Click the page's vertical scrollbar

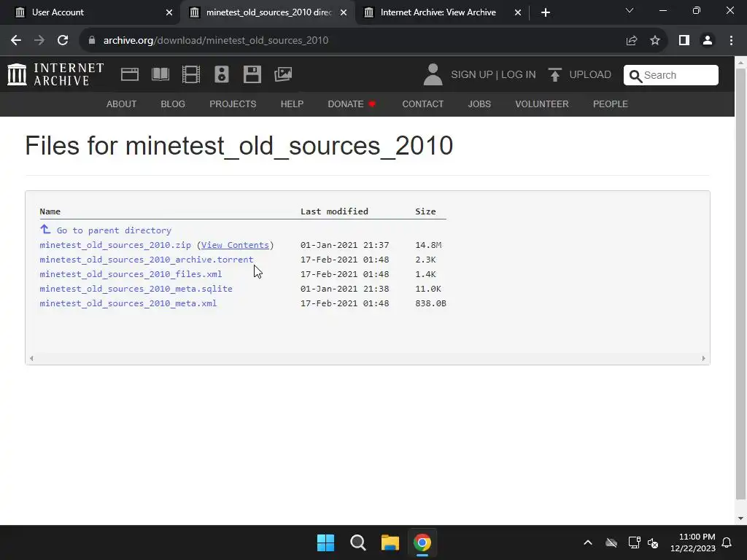coord(741,284)
